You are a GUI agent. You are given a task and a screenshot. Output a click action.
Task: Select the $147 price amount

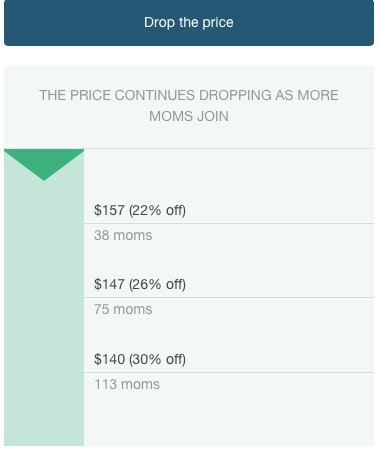coord(109,284)
